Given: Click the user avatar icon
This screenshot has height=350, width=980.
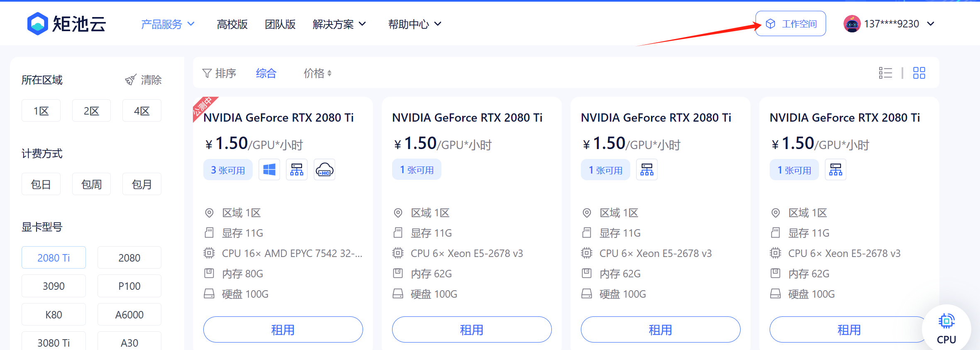Looking at the screenshot, I should coord(852,24).
